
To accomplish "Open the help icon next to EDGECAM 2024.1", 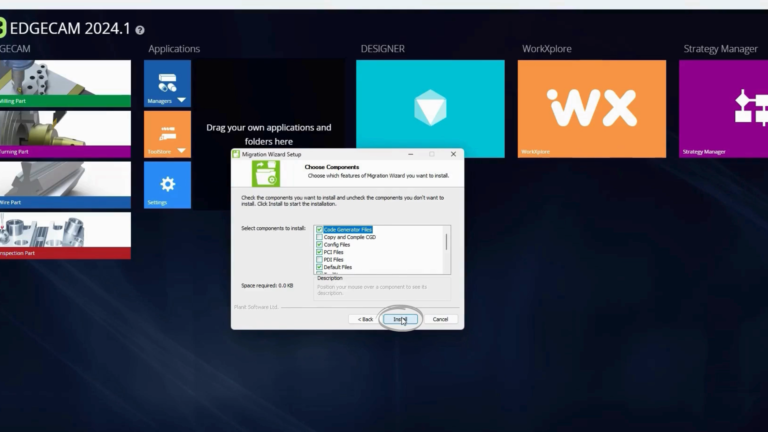I will click(x=140, y=30).
